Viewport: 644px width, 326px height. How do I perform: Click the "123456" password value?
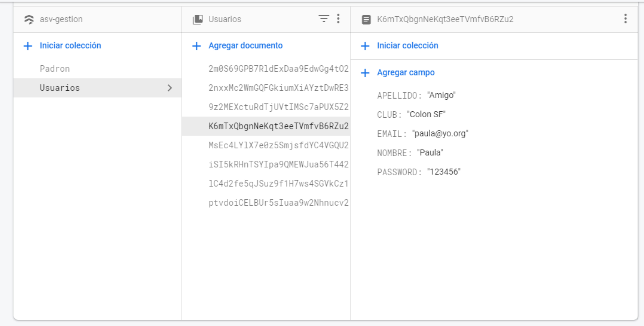444,172
